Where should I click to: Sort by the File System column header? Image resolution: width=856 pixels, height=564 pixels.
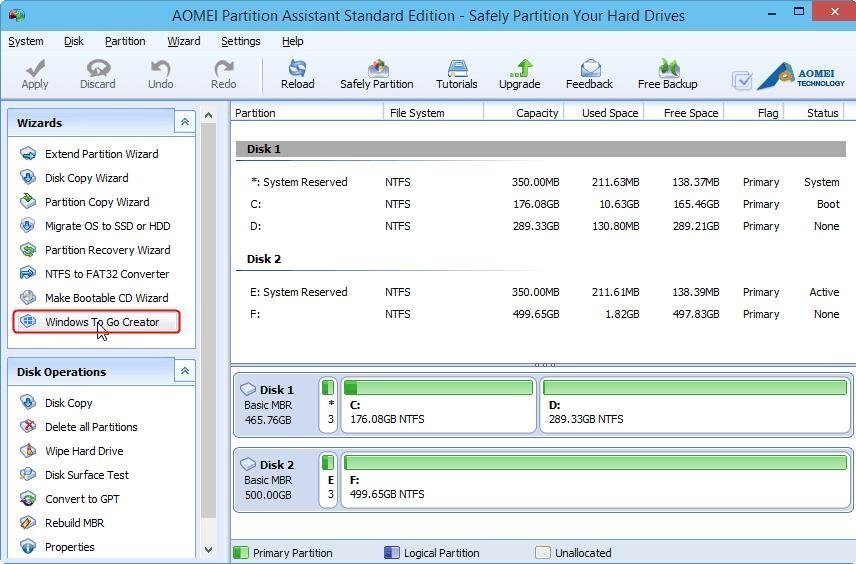(433, 113)
